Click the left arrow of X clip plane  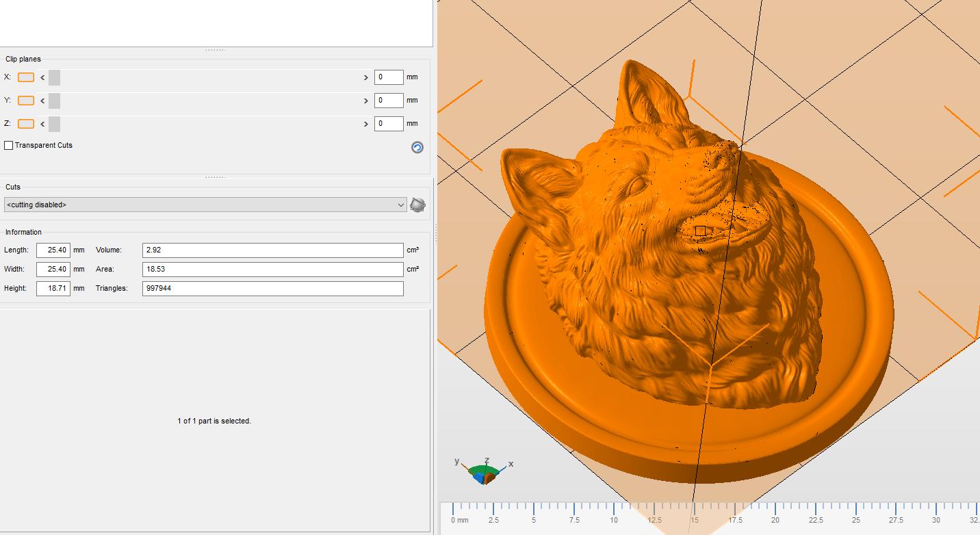click(x=42, y=77)
